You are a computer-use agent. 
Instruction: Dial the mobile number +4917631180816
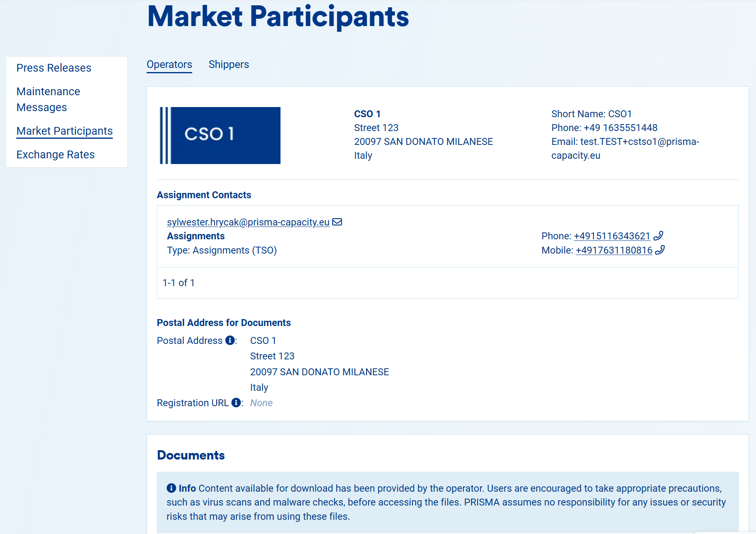coord(614,250)
